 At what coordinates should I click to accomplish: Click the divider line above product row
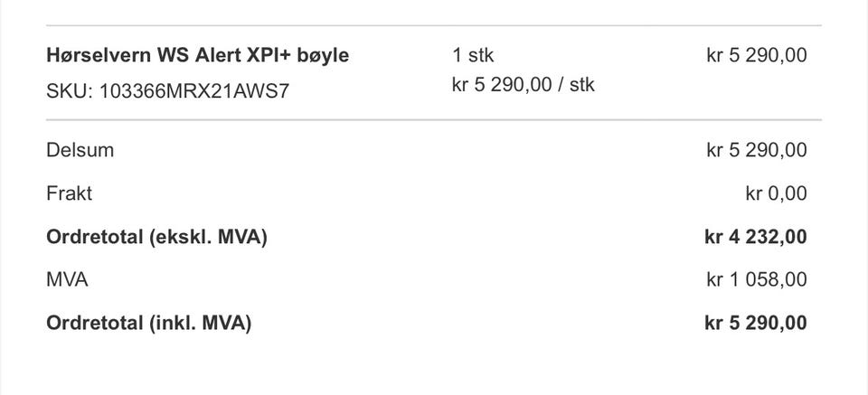click(434, 25)
